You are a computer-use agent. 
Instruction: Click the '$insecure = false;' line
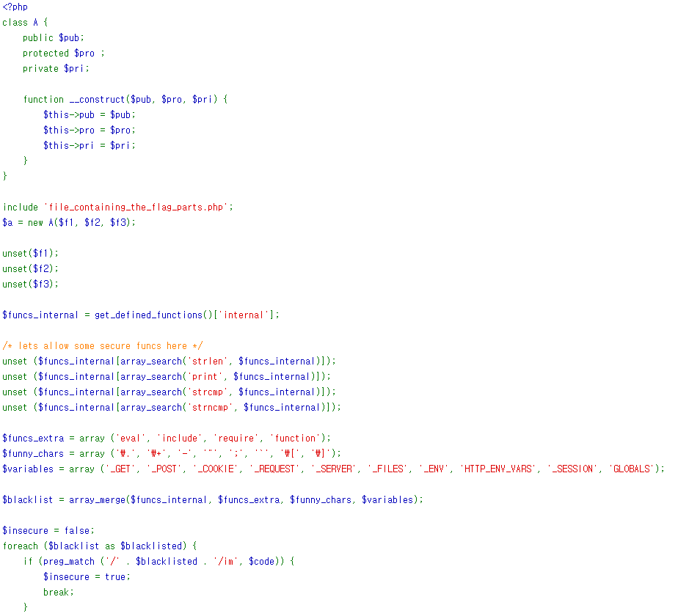click(x=48, y=531)
